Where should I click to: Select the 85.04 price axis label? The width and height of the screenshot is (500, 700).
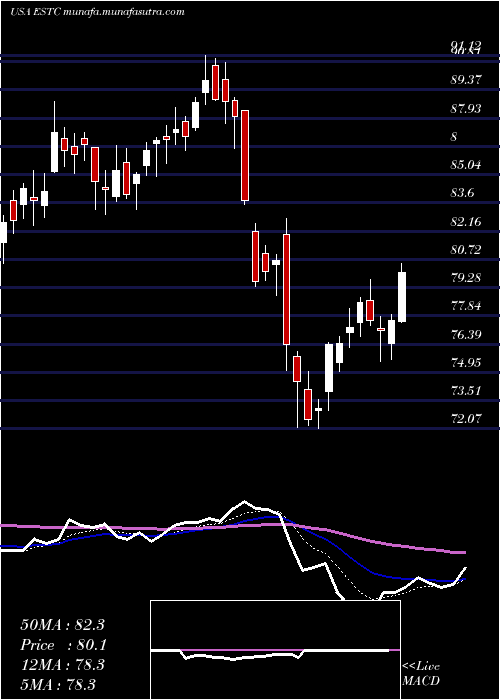[x=466, y=165]
